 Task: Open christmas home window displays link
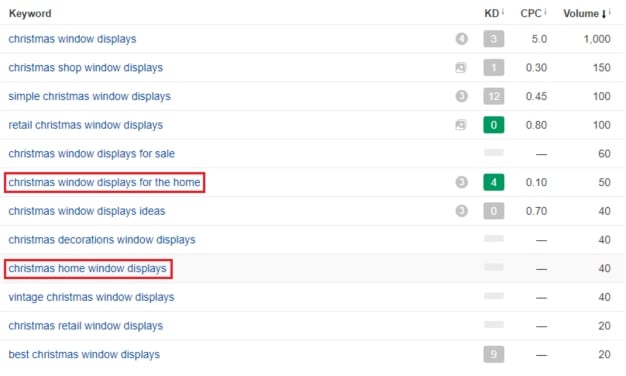pos(87,268)
